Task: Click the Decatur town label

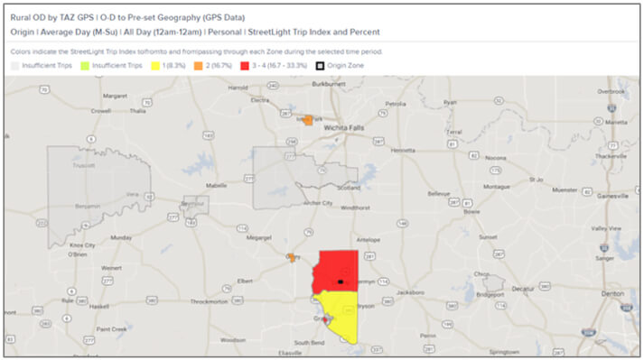Action: click(523, 289)
